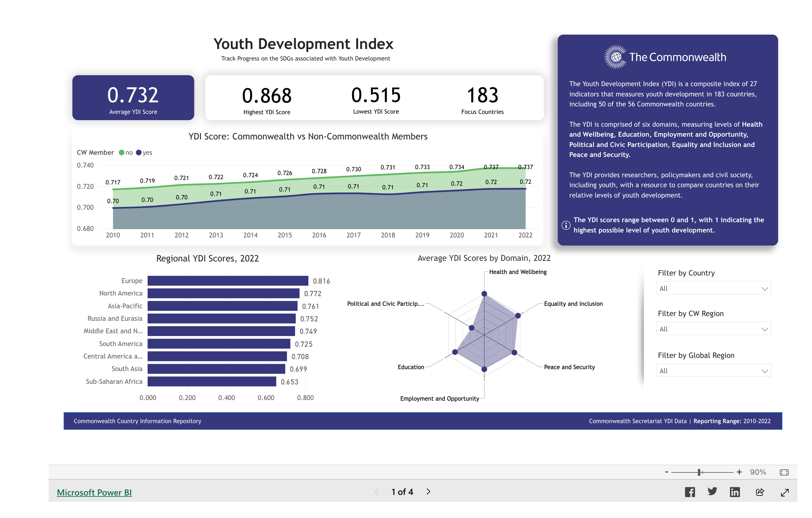Image resolution: width=812 pixels, height=518 pixels.
Task: Click the 'YDI Score: Commonwealth vs Non-Commonwealth Members' title
Action: [308, 136]
